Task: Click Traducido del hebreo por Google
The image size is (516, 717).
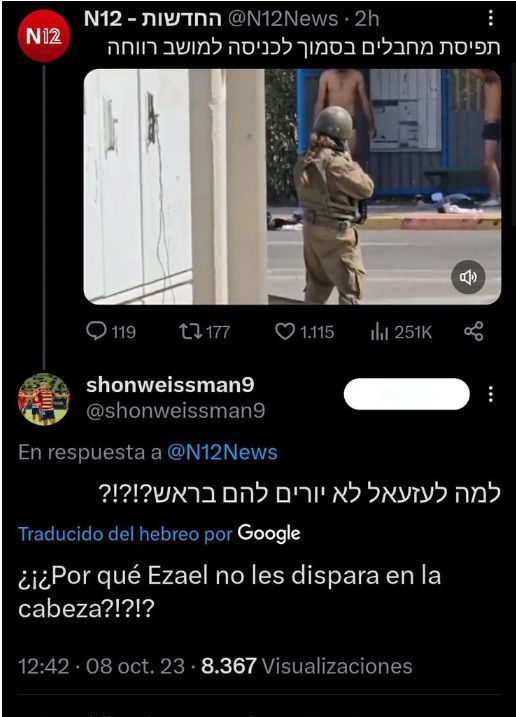Action: click(x=159, y=533)
